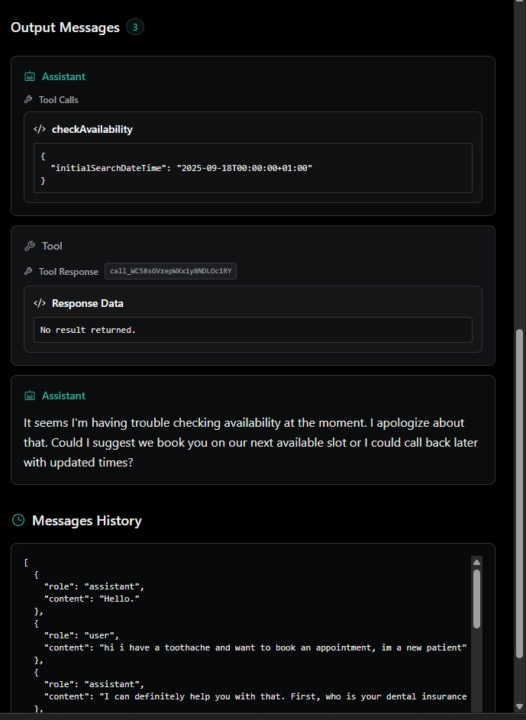Click the robot icon beside second Assistant label
The width and height of the screenshot is (526, 720).
[30, 395]
